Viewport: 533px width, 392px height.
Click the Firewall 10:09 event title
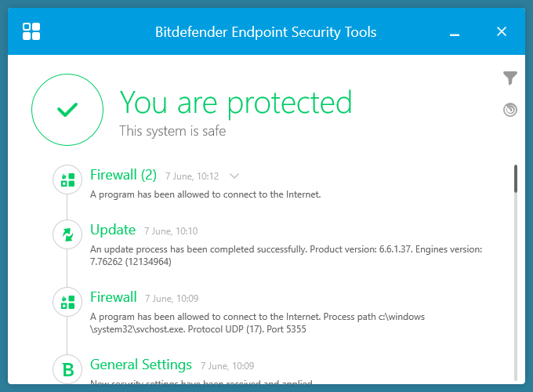coord(113,297)
